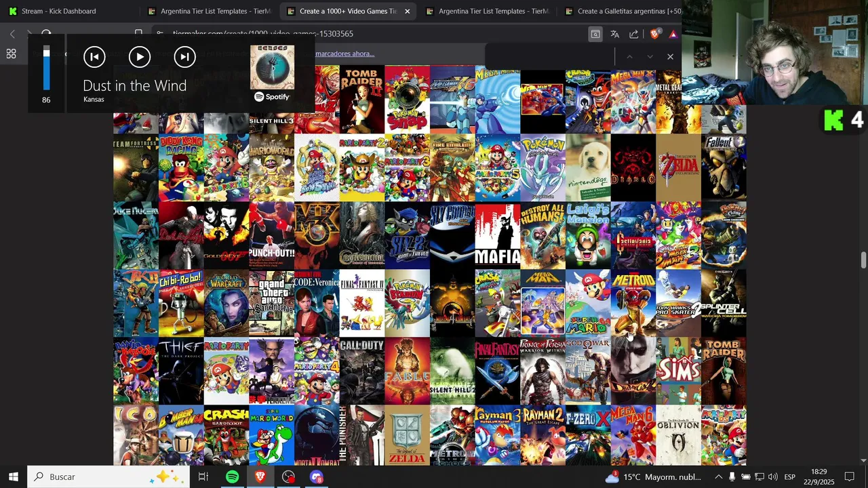Go back with the browser back arrow
Viewport: 868px width, 488px height.
[12, 33]
